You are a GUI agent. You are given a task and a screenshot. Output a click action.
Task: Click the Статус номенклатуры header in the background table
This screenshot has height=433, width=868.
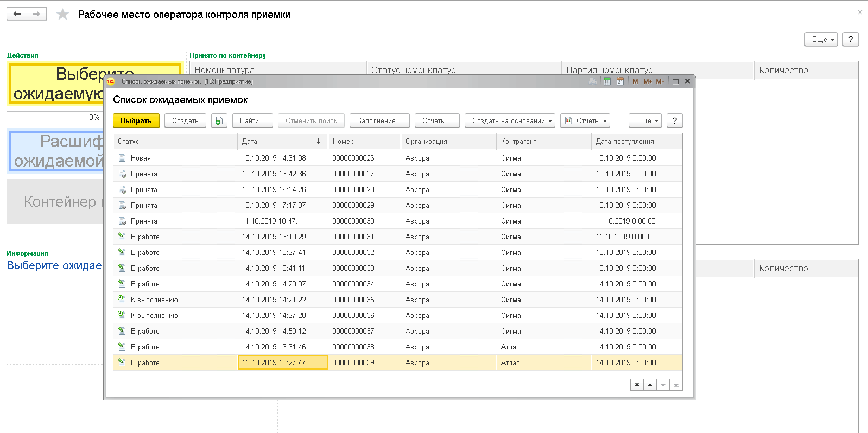click(x=464, y=70)
